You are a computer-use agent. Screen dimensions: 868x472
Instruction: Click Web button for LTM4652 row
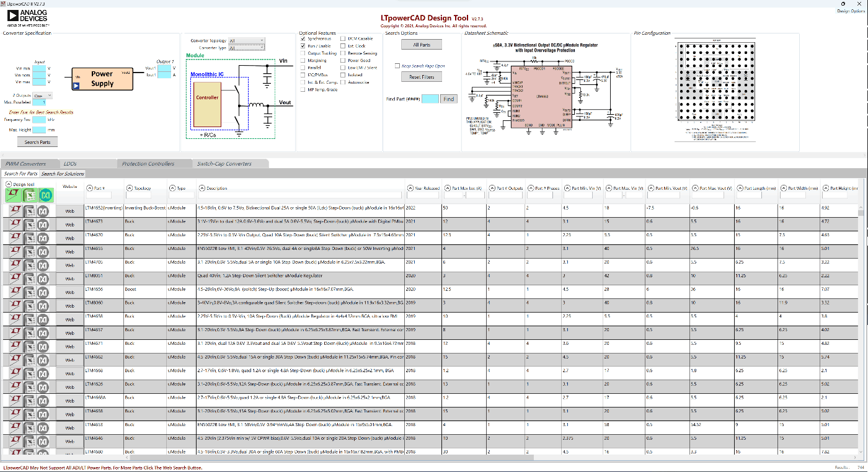(x=70, y=211)
